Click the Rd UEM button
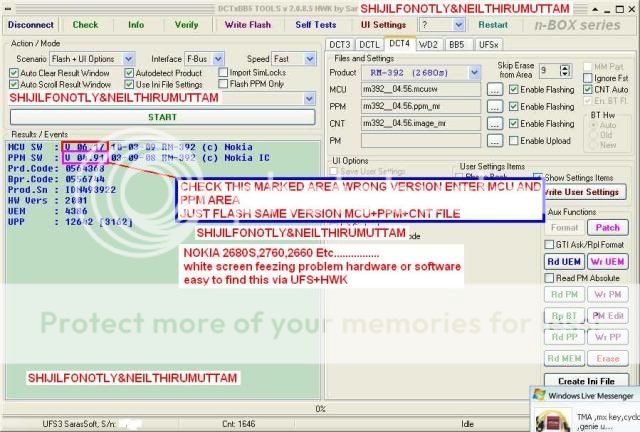Screen dimensions: 640x432 [x=564, y=262]
